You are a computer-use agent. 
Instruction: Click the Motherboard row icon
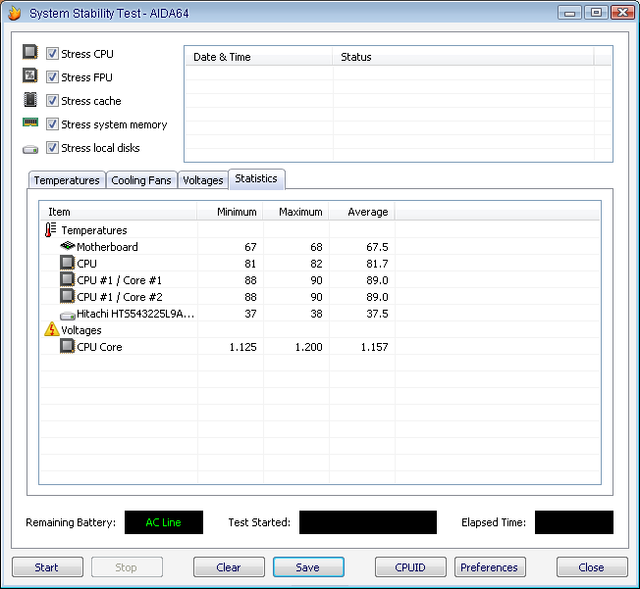tap(67, 247)
